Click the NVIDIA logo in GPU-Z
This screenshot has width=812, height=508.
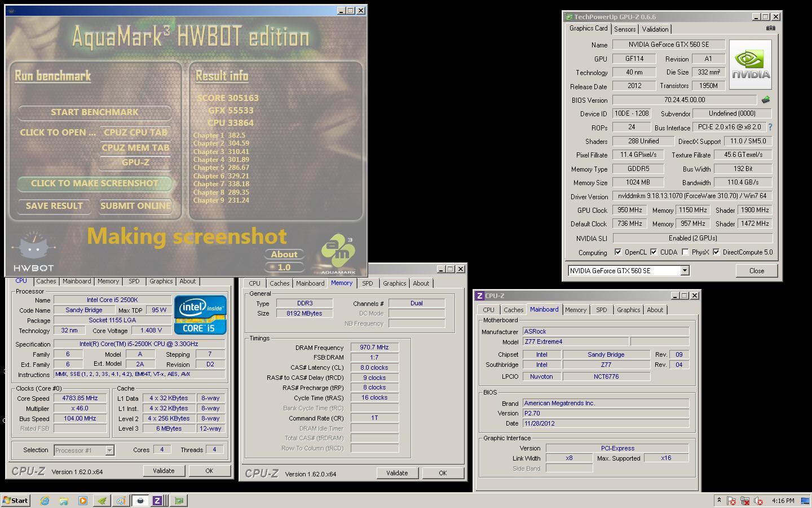click(x=751, y=64)
